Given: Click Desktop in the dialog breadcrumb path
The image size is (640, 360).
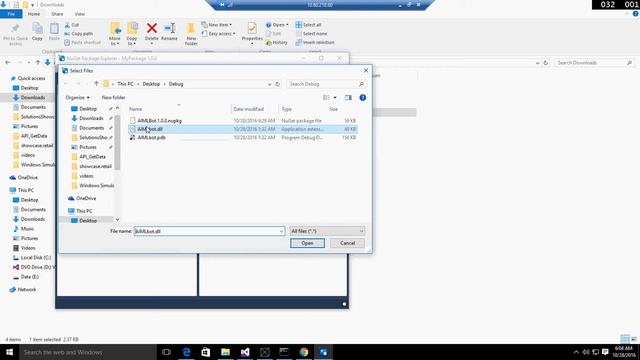Looking at the screenshot, I should click(x=151, y=84).
